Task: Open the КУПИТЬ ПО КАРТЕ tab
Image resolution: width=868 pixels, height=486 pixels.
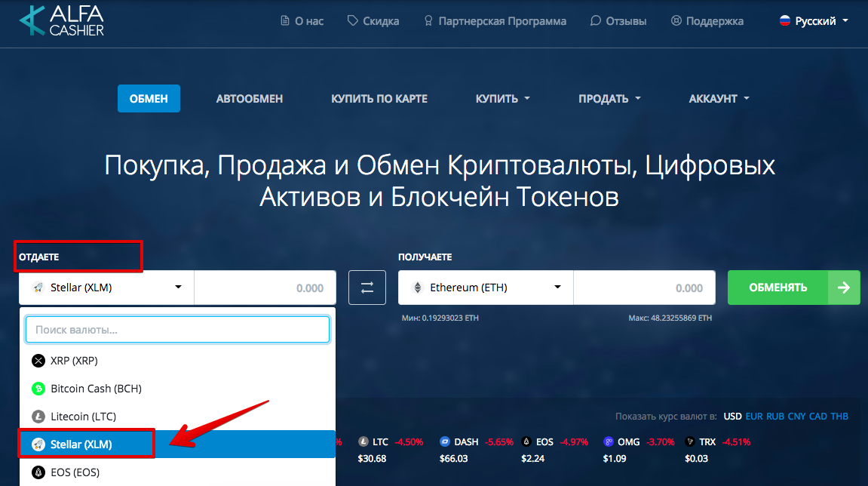Action: [379, 99]
